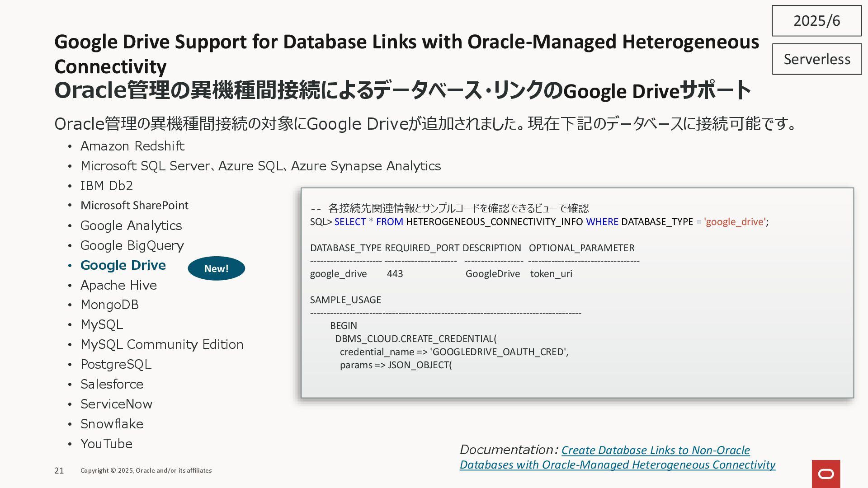868x488 pixels.
Task: Select the 2025/6 date box
Action: click(816, 21)
